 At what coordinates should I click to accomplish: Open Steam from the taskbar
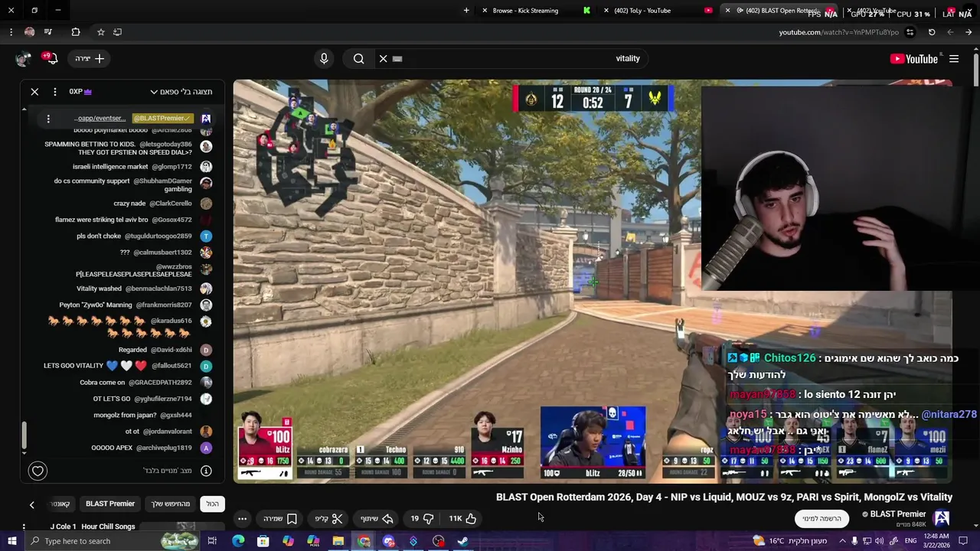point(463,541)
